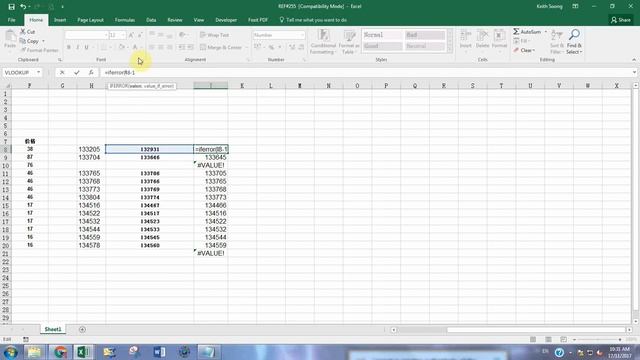Click the Undo arrow icon

pos(23,7)
